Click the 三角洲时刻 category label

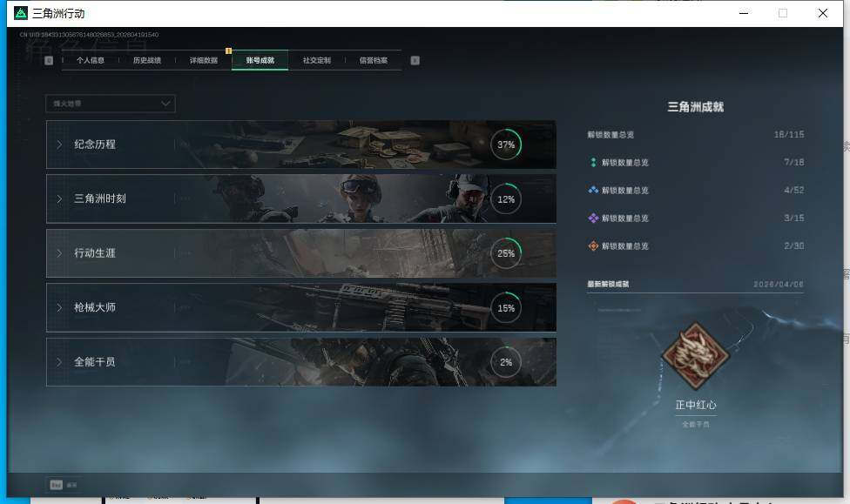point(100,198)
